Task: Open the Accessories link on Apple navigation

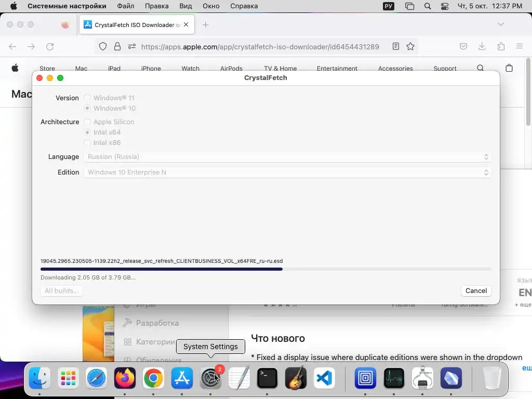Action: (x=395, y=68)
